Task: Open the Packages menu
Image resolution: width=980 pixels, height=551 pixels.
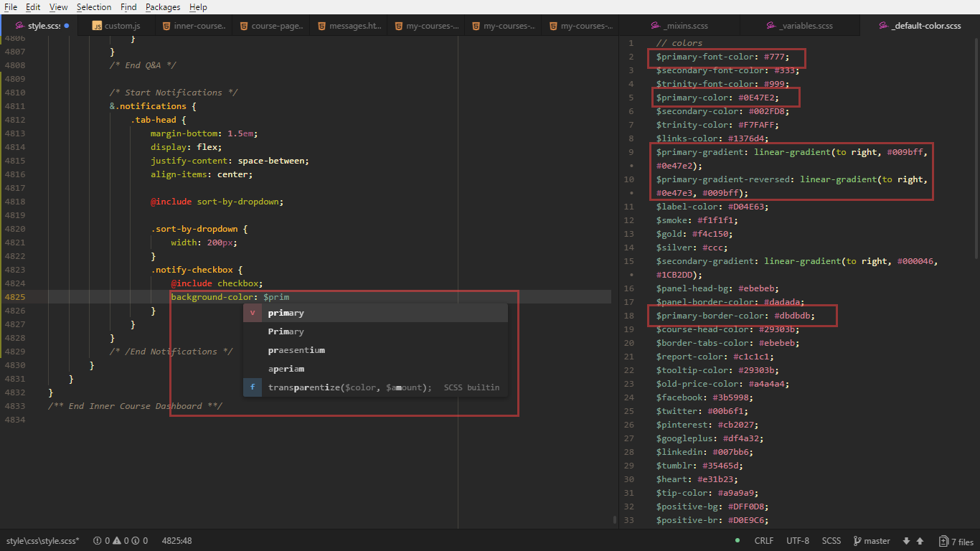Action: 163,7
